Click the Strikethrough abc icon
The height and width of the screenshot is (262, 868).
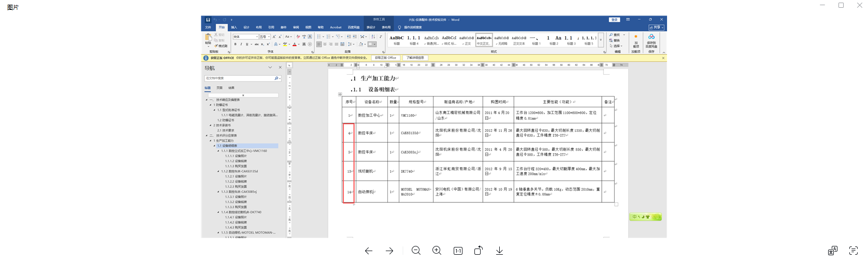(256, 44)
